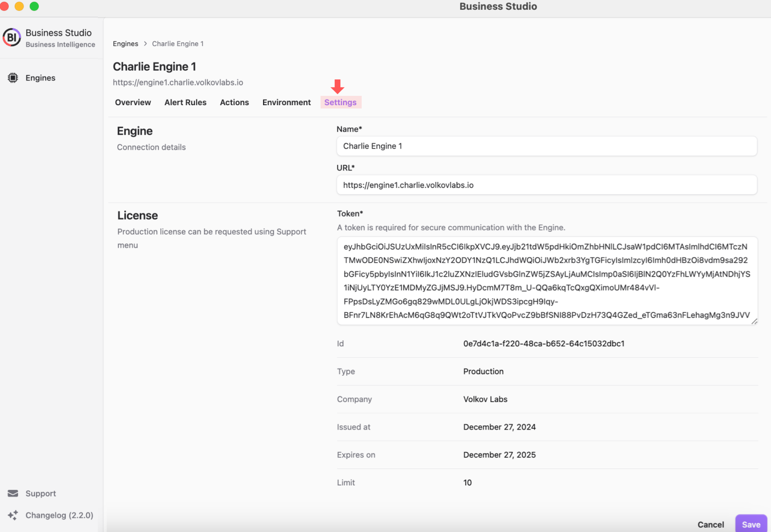The height and width of the screenshot is (532, 771).
Task: Click inside the Token text area
Action: [547, 281]
